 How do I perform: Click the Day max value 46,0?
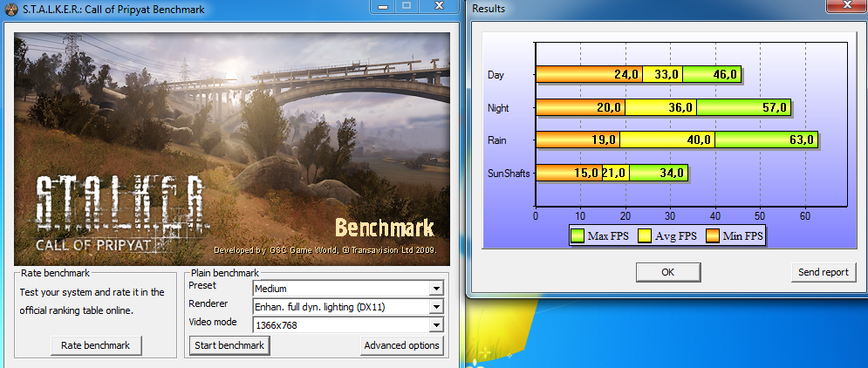click(724, 75)
